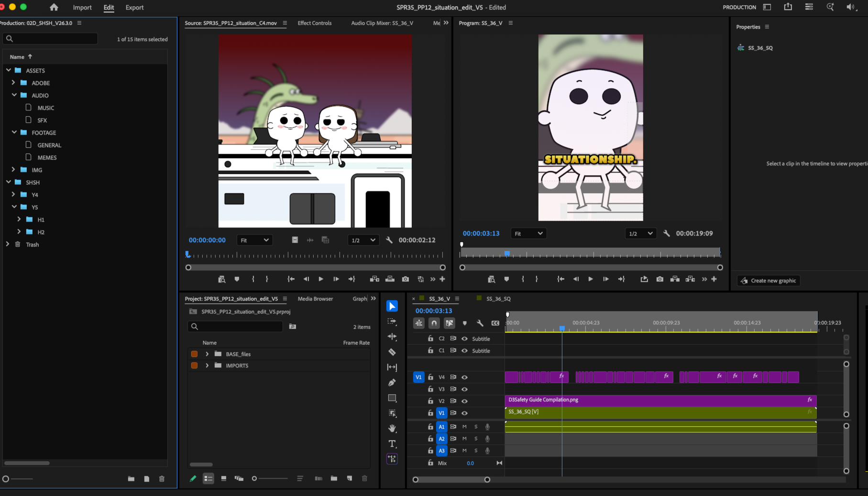Toggle linked selection in the timeline
Image resolution: width=868 pixels, height=496 pixels.
click(450, 323)
